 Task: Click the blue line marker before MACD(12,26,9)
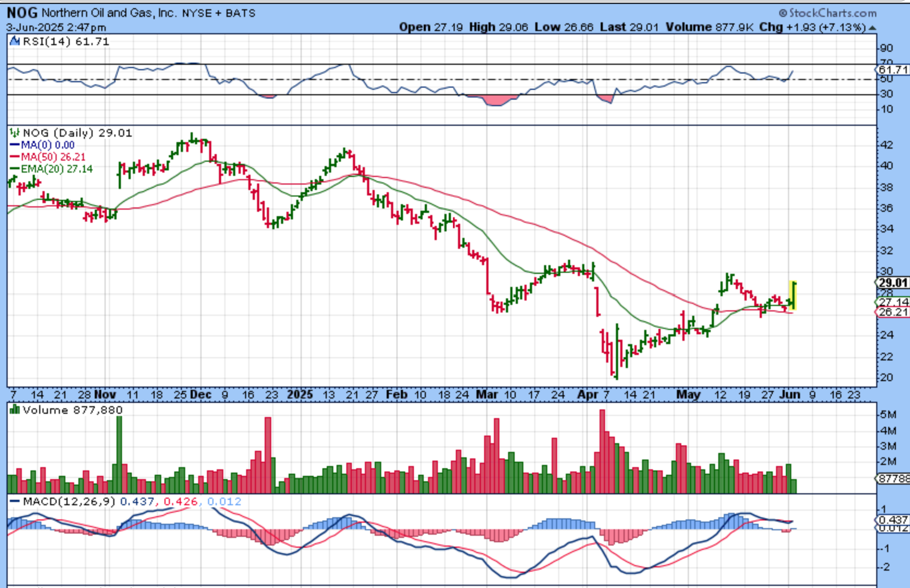point(15,501)
